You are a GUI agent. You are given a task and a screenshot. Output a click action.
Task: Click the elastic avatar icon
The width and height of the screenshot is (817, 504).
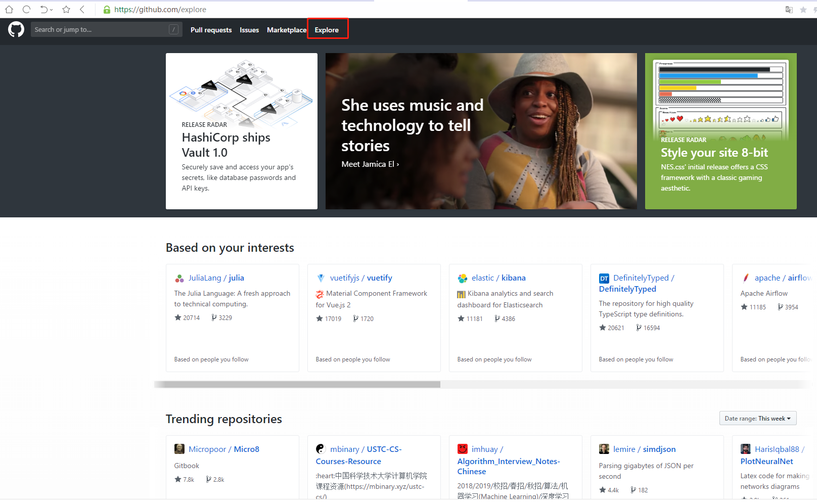[463, 278]
